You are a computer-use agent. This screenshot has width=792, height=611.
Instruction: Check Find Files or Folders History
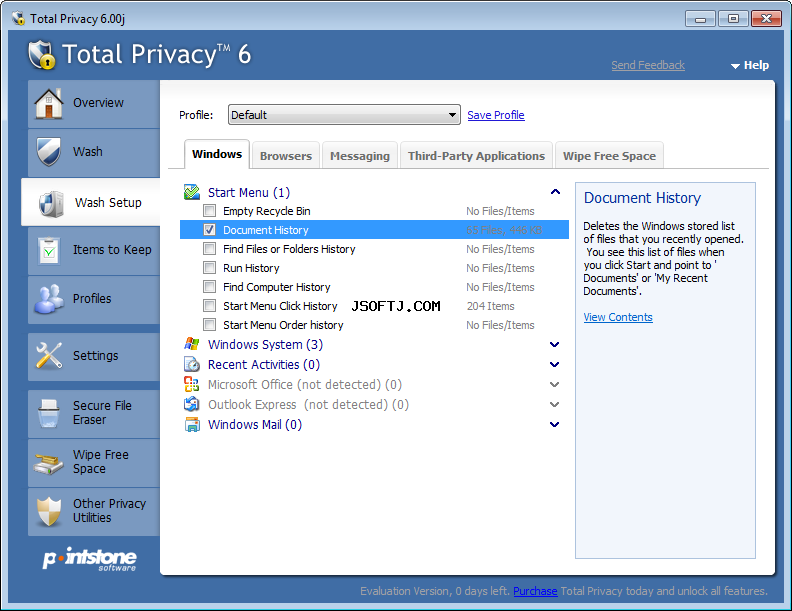209,248
